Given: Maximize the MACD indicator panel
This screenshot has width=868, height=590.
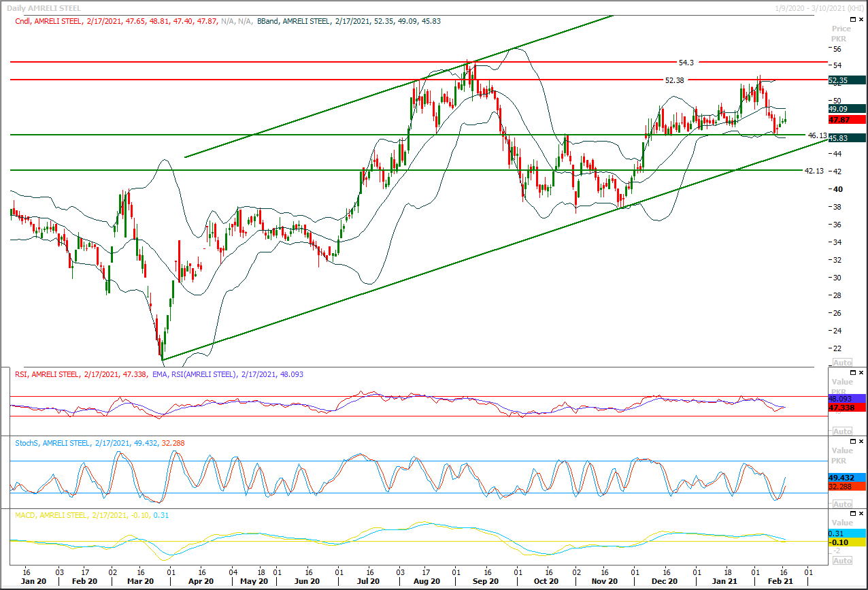Looking at the screenshot, I should coord(852,514).
